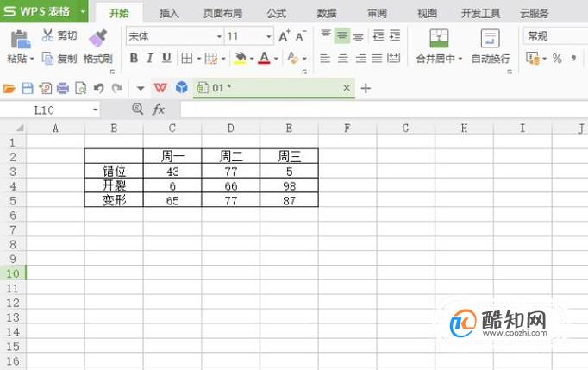Open file with the folder icon

pyautogui.click(x=9, y=89)
